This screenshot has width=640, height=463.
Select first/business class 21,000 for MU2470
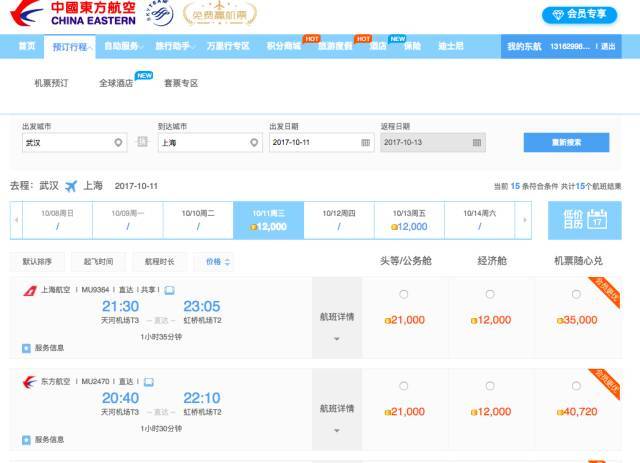tap(404, 386)
